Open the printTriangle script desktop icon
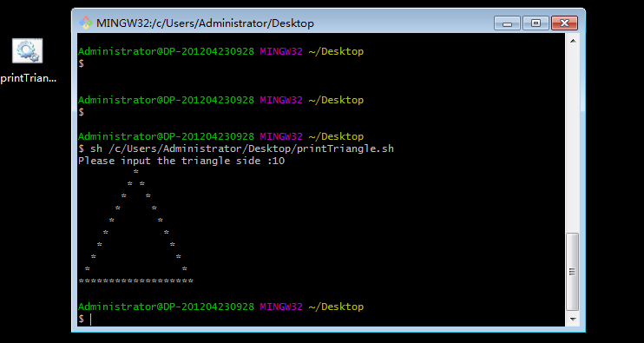 (x=27, y=51)
